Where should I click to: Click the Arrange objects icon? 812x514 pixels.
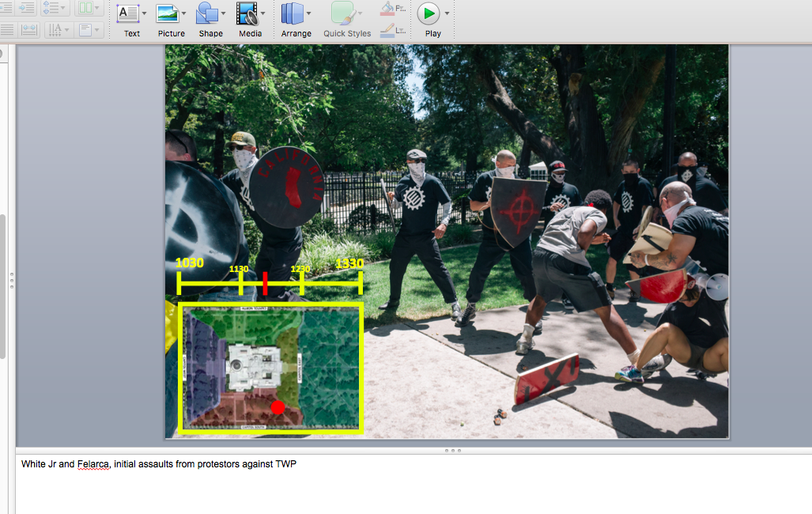(292, 13)
